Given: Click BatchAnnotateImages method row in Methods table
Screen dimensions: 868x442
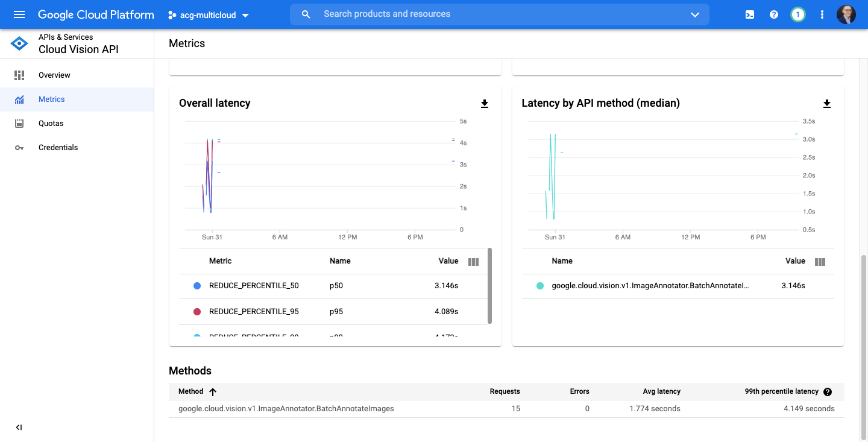Looking at the screenshot, I should pos(506,409).
